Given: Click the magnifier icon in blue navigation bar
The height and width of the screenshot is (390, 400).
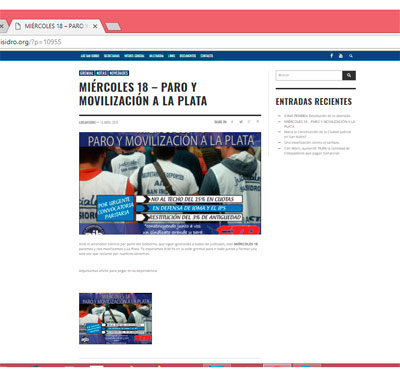Looking at the screenshot, I should [x=351, y=56].
